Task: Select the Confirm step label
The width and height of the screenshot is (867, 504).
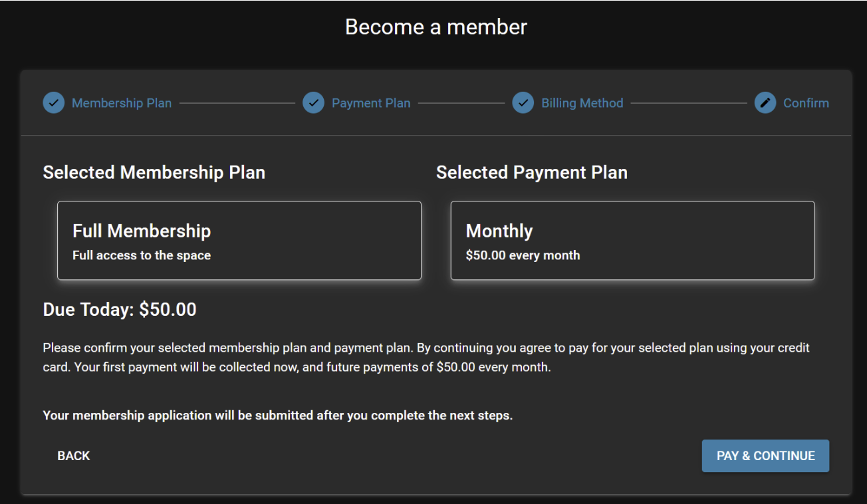Action: (806, 103)
